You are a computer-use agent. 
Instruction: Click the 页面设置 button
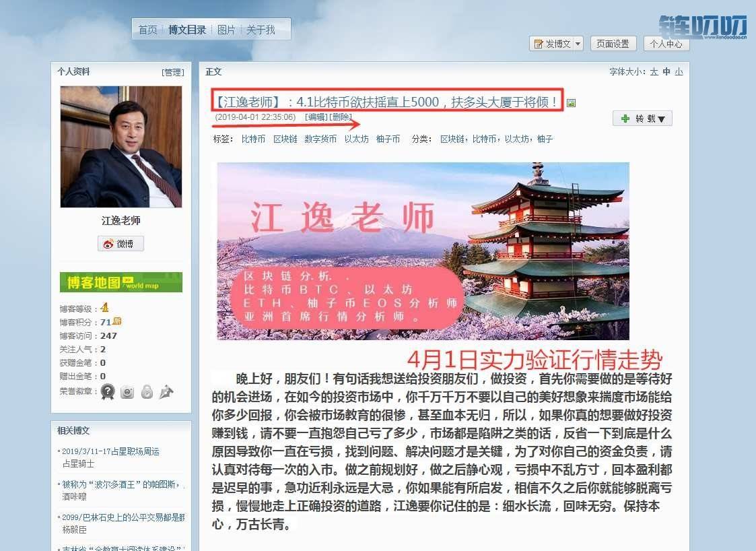tap(613, 44)
